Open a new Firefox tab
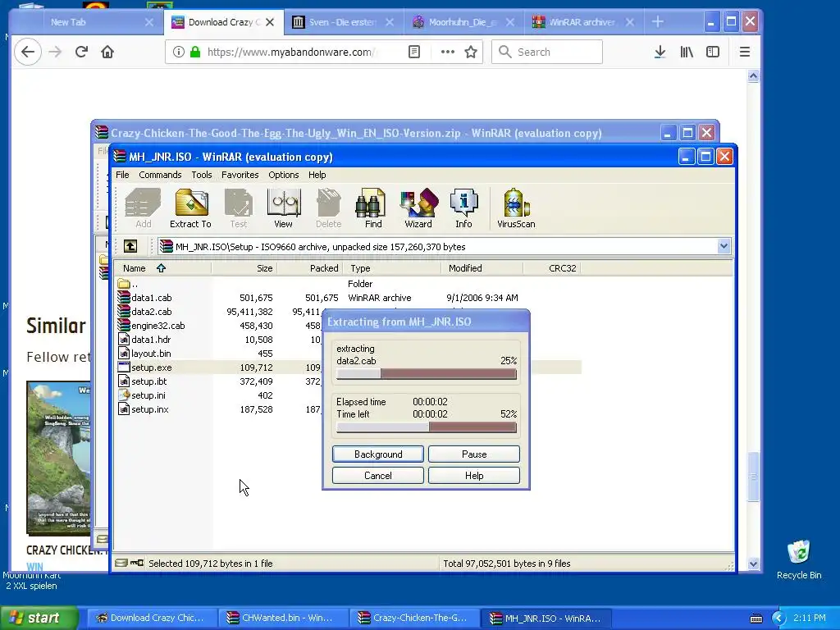The image size is (840, 630). pyautogui.click(x=657, y=22)
